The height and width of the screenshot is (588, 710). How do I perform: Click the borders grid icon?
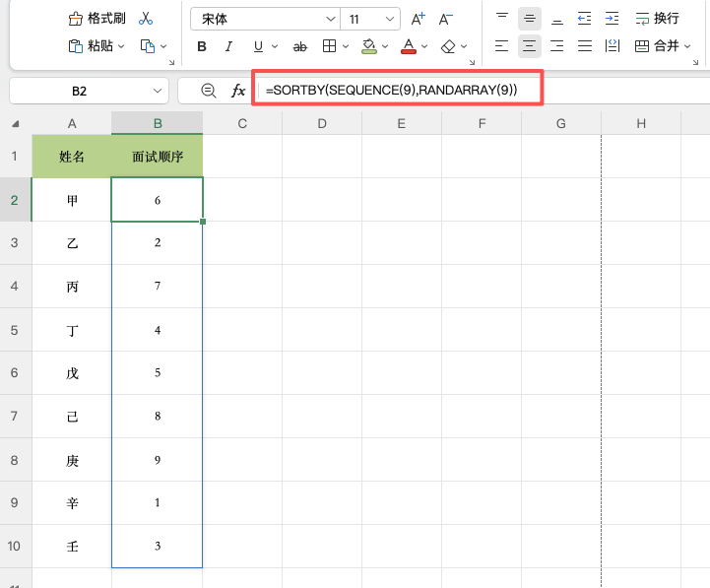(x=329, y=45)
